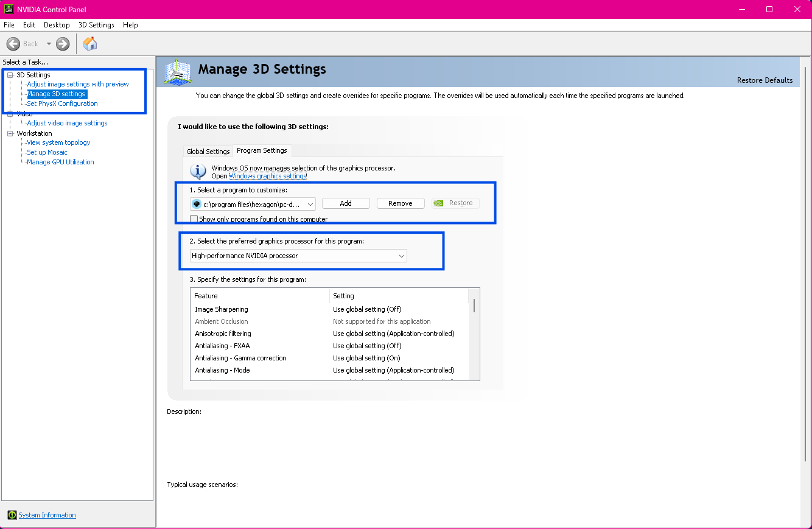Viewport: 812px width, 529px height.
Task: Click the Add button
Action: click(346, 203)
